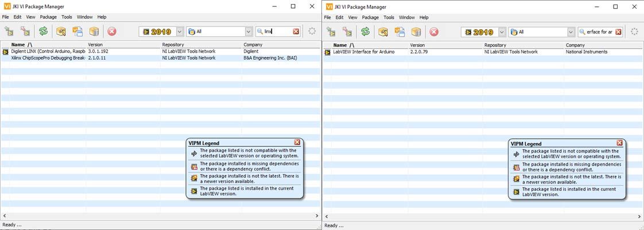This screenshot has height=230, width=644.
Task: Open Tools menu in the linx-search window
Action: [x=67, y=17]
